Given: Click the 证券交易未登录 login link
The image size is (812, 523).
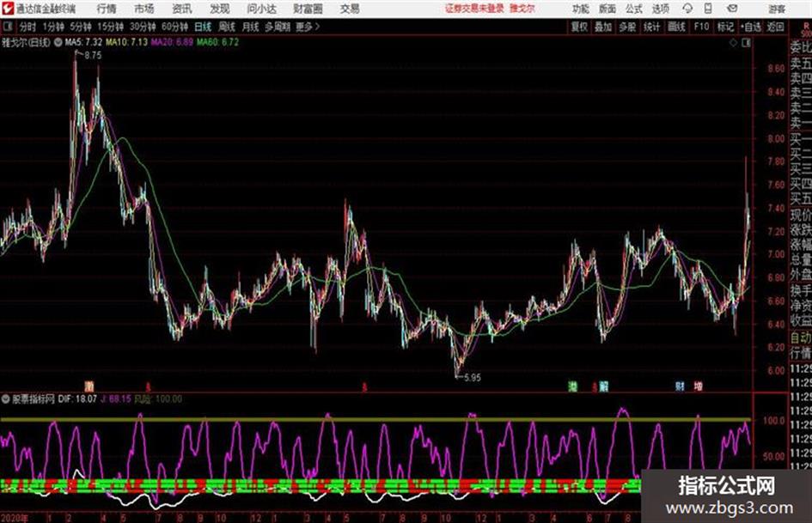Looking at the screenshot, I should click(474, 9).
